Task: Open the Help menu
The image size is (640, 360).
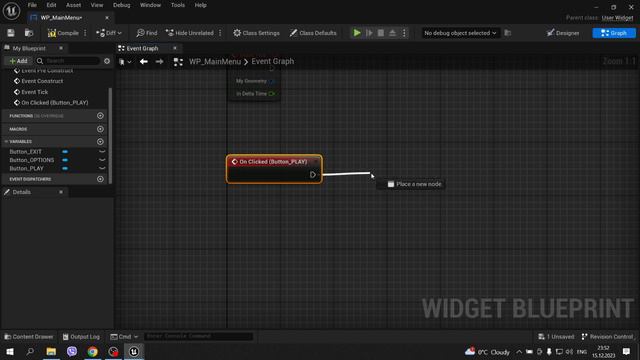Action: tap(200, 5)
